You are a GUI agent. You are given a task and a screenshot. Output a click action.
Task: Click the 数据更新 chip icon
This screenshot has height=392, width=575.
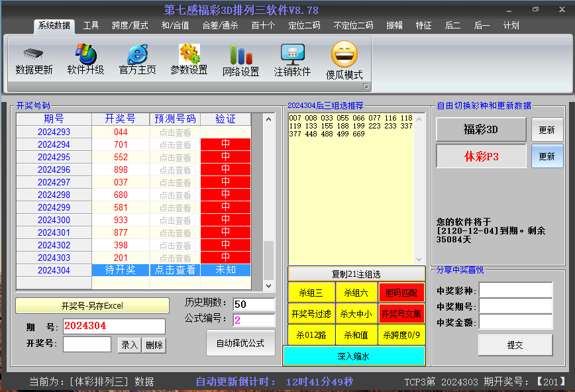pos(34,54)
